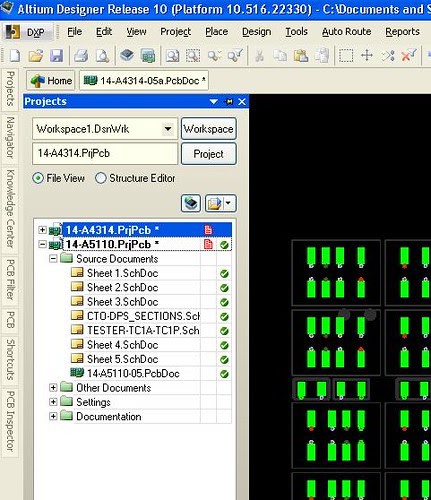Select Sheet 2.SchDoc in the tree
Image resolution: width=431 pixels, height=500 pixels.
pos(122,288)
